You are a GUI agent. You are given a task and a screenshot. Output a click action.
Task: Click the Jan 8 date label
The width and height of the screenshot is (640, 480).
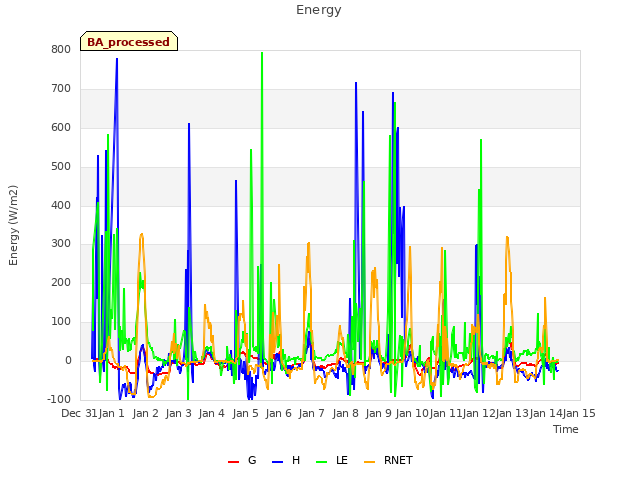(x=345, y=413)
